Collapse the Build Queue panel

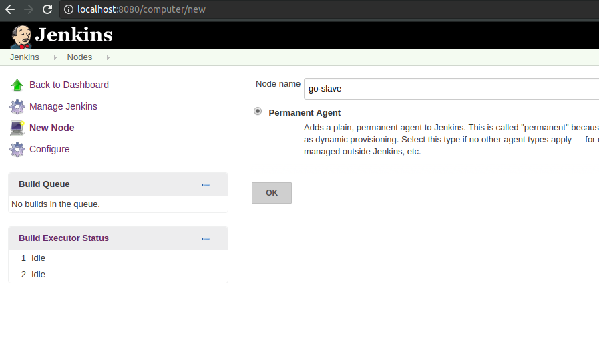click(x=206, y=185)
